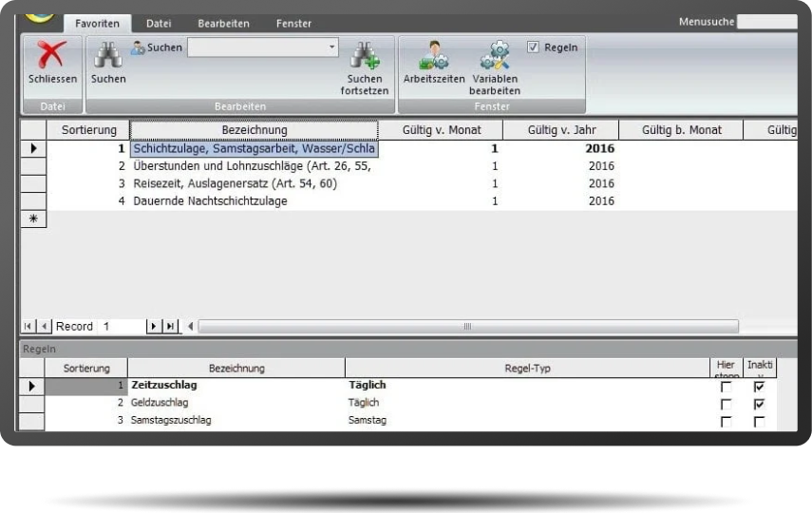Click the Suchen fortsetzen binoculars icon
Image resolution: width=812 pixels, height=513 pixels.
pos(364,55)
